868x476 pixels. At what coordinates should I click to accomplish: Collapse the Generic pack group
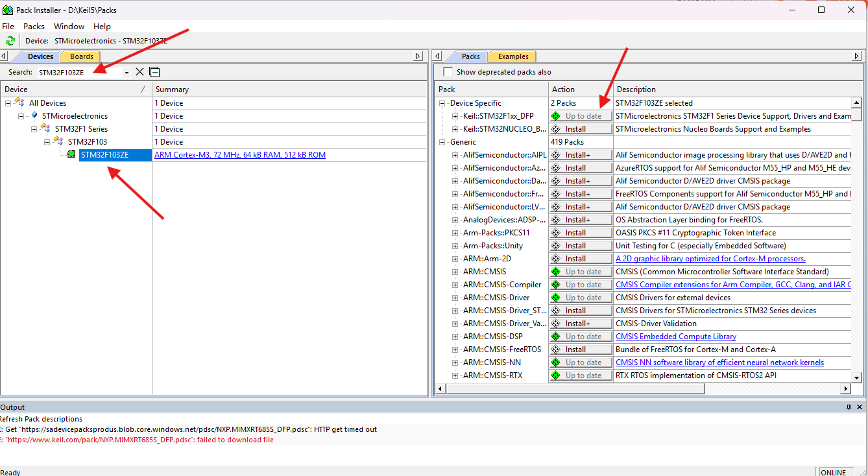coord(442,141)
